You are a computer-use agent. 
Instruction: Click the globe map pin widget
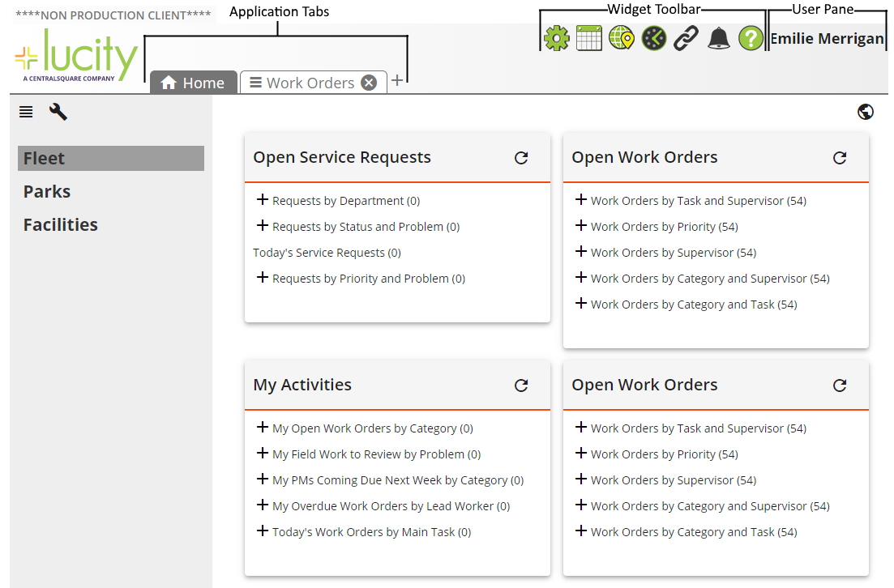pyautogui.click(x=622, y=38)
